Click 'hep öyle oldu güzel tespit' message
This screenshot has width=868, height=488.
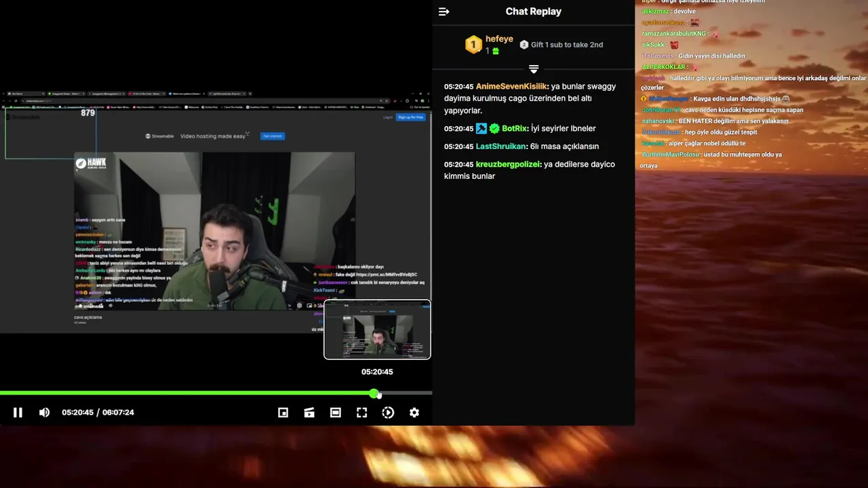721,132
